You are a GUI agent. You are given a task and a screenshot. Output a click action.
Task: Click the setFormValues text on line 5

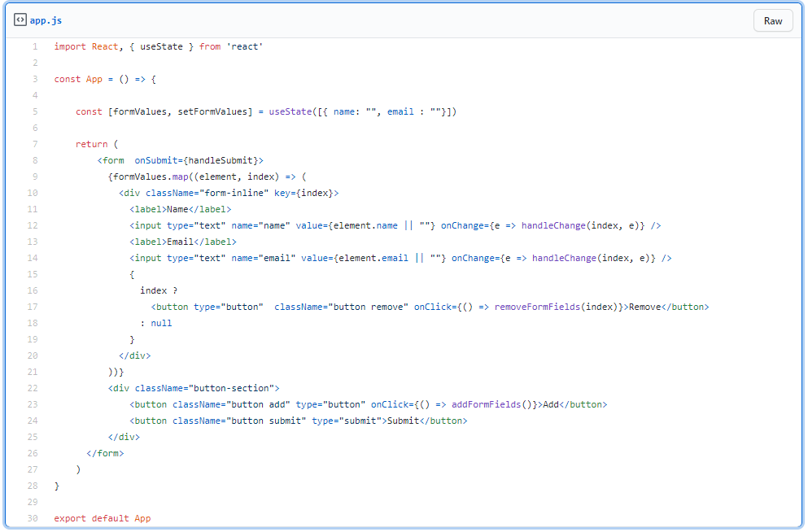click(x=212, y=111)
